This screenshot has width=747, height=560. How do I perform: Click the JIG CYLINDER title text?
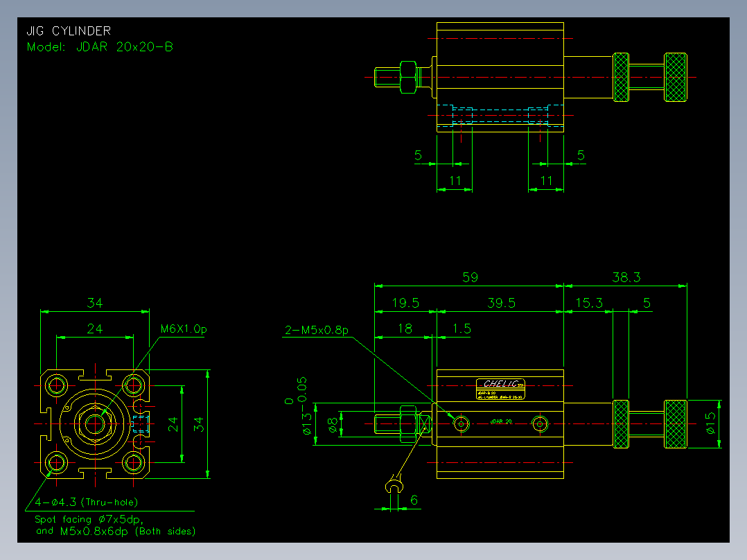[x=69, y=31]
